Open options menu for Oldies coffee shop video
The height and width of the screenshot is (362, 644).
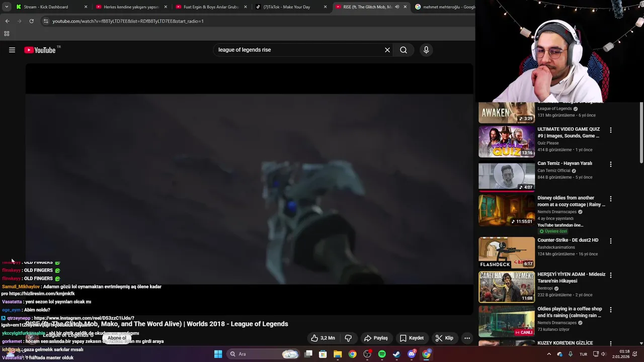[x=611, y=310]
